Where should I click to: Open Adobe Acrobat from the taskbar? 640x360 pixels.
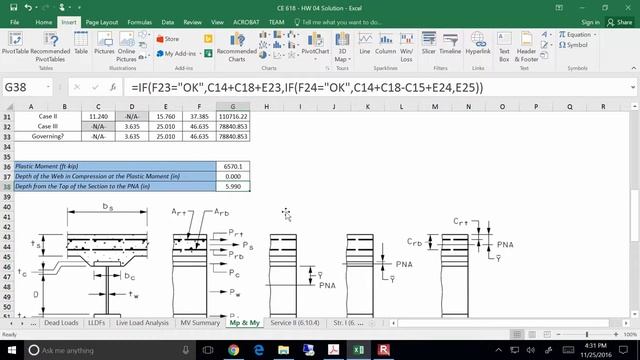[333, 350]
